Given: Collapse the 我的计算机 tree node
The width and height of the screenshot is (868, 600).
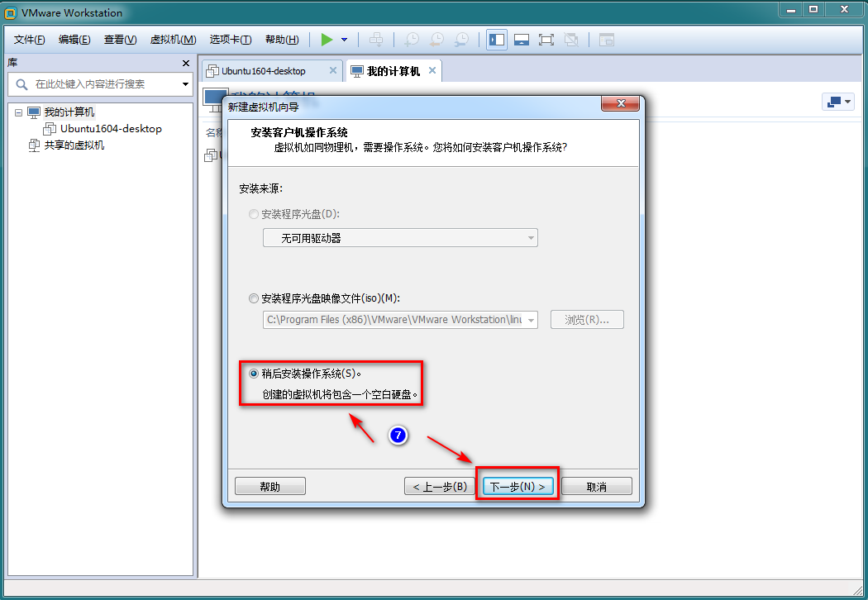Looking at the screenshot, I should 18,112.
